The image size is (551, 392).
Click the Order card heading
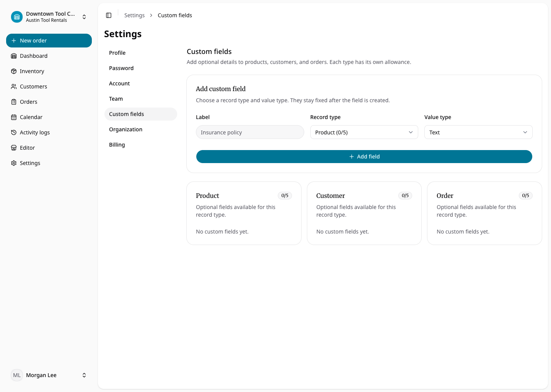pos(445,196)
